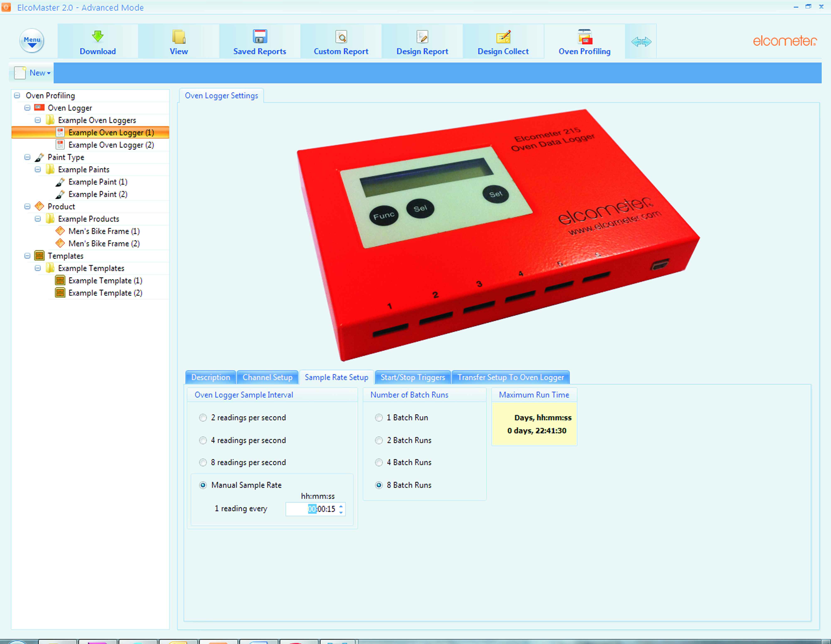Click the Example Templates folder icon
The height and width of the screenshot is (644, 831).
tap(50, 268)
